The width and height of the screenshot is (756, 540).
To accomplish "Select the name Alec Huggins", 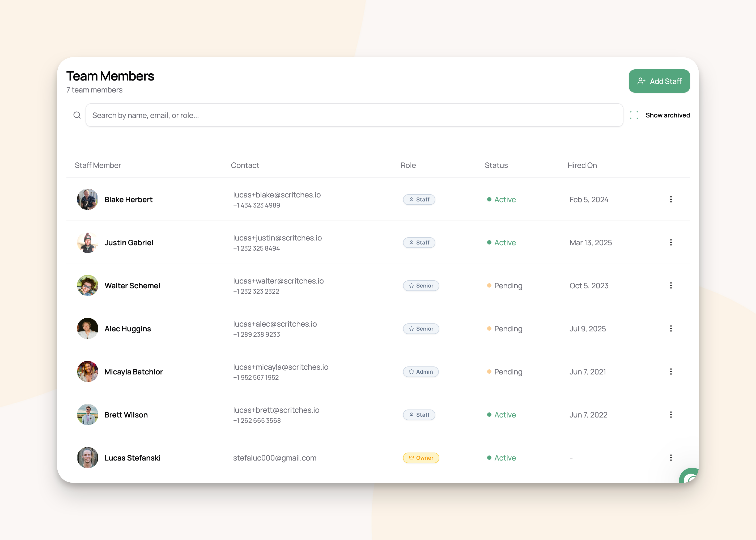I will pyautogui.click(x=128, y=329).
